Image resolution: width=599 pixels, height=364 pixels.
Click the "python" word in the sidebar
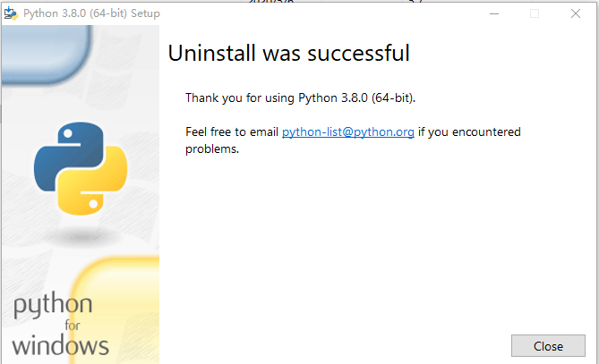click(53, 305)
